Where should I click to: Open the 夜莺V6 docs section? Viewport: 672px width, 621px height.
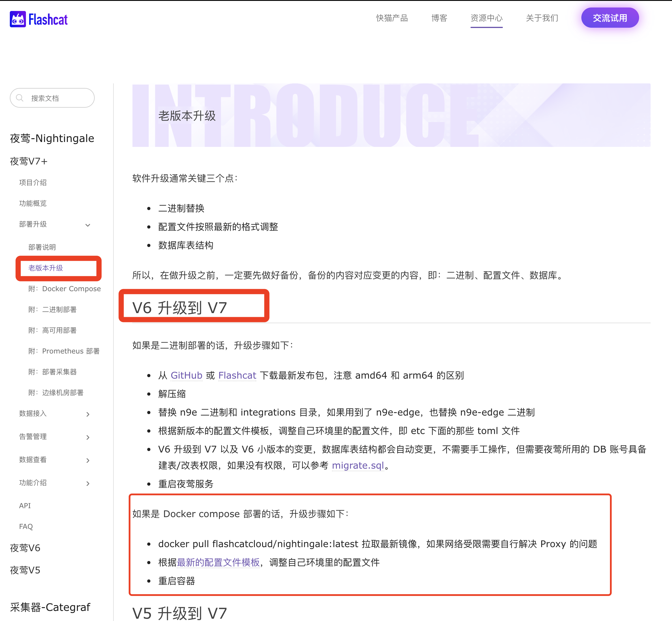click(25, 548)
